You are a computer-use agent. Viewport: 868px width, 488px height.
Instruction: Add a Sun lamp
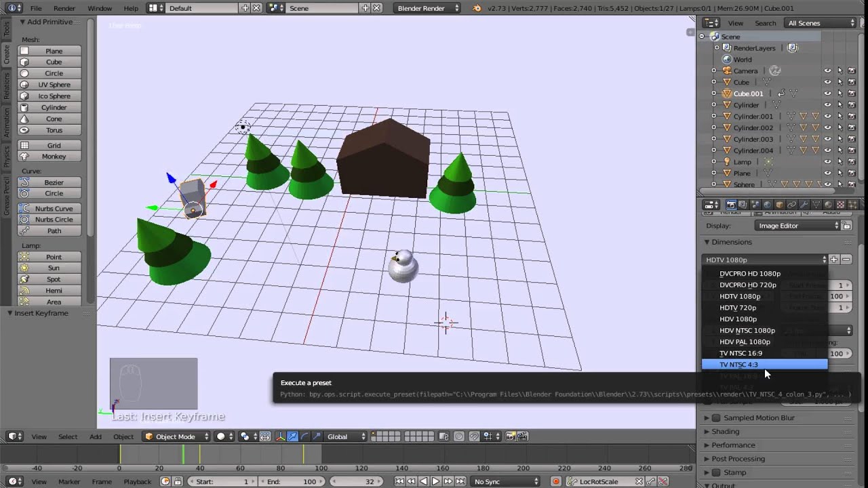point(49,268)
